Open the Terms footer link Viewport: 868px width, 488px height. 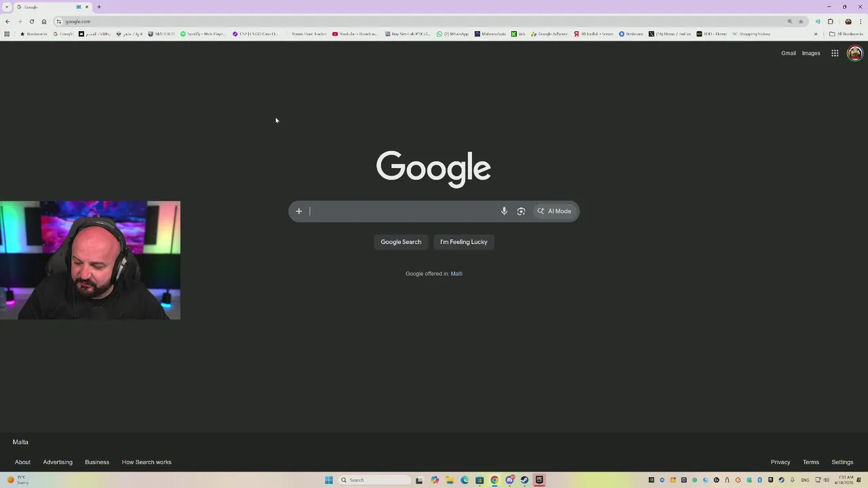coord(810,462)
